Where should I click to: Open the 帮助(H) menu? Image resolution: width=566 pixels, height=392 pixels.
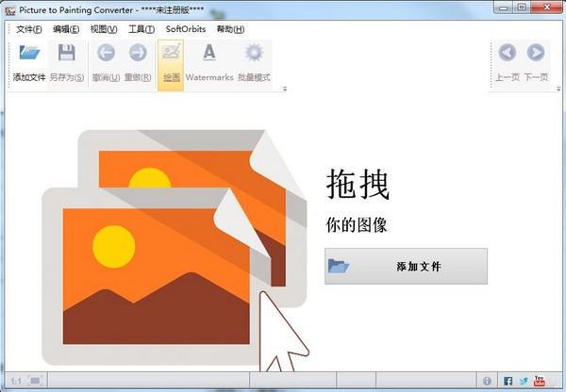[x=230, y=29]
